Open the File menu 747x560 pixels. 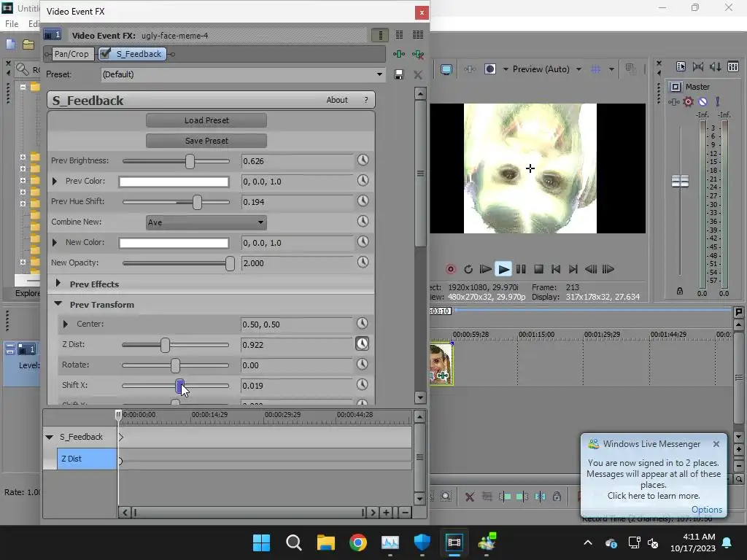coord(12,24)
